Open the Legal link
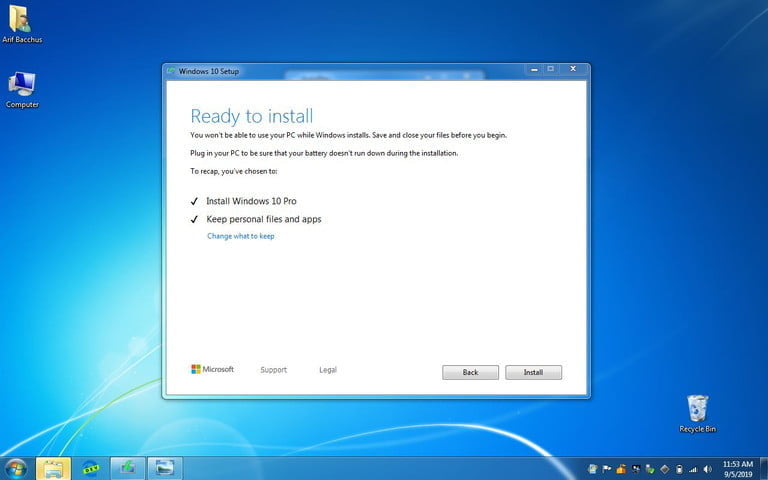The image size is (768, 480). click(x=328, y=370)
